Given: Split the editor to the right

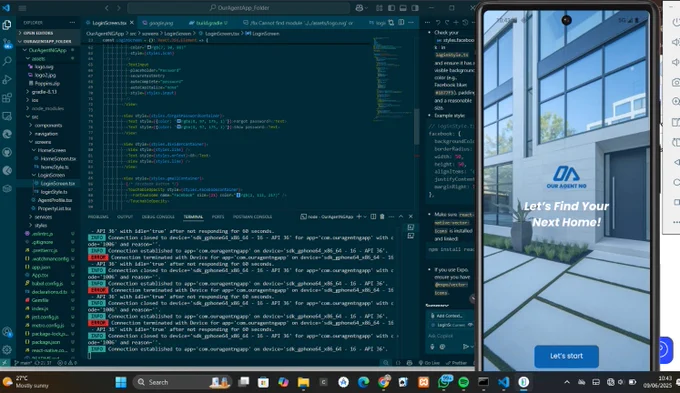Looking at the screenshot, I should [401, 23].
